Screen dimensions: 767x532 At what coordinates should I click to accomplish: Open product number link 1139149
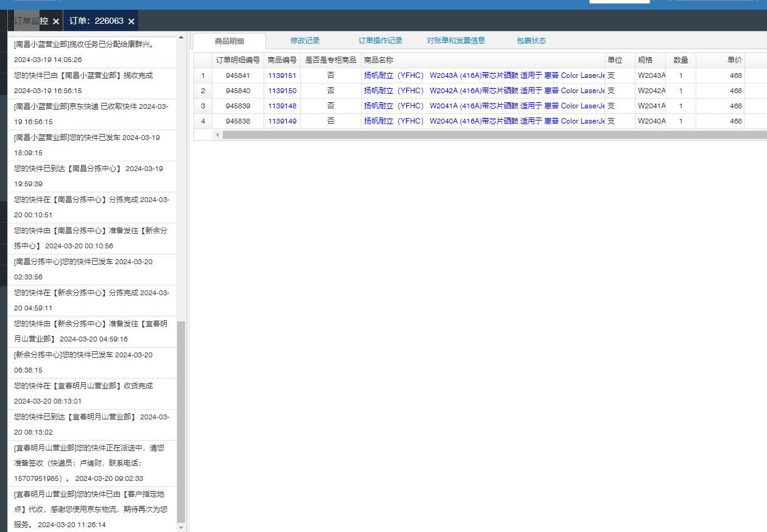(x=282, y=121)
